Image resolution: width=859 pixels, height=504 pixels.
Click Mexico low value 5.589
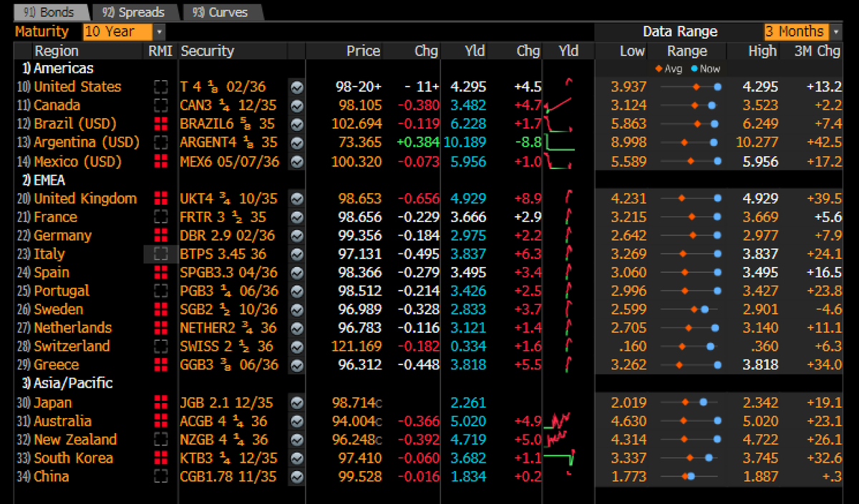tap(629, 162)
